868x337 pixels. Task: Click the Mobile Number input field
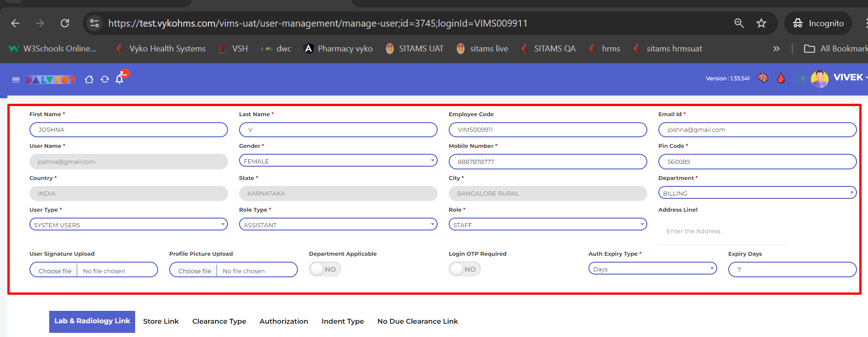tap(548, 162)
